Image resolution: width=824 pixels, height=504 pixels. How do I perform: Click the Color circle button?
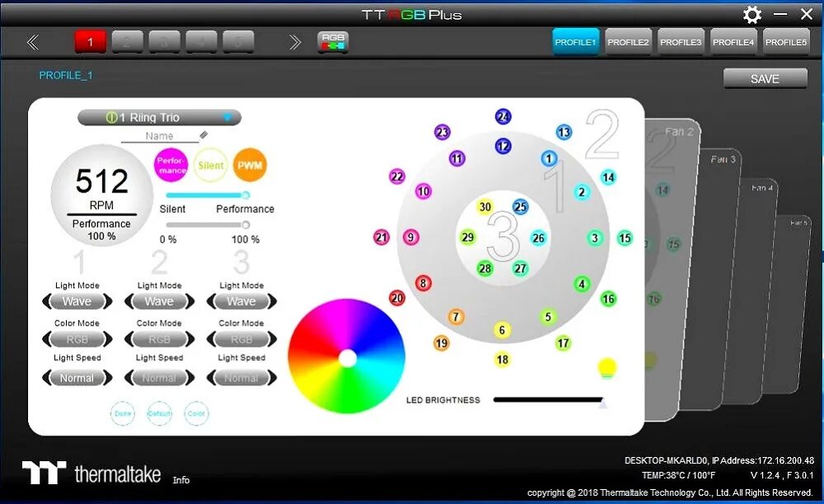[x=196, y=413]
